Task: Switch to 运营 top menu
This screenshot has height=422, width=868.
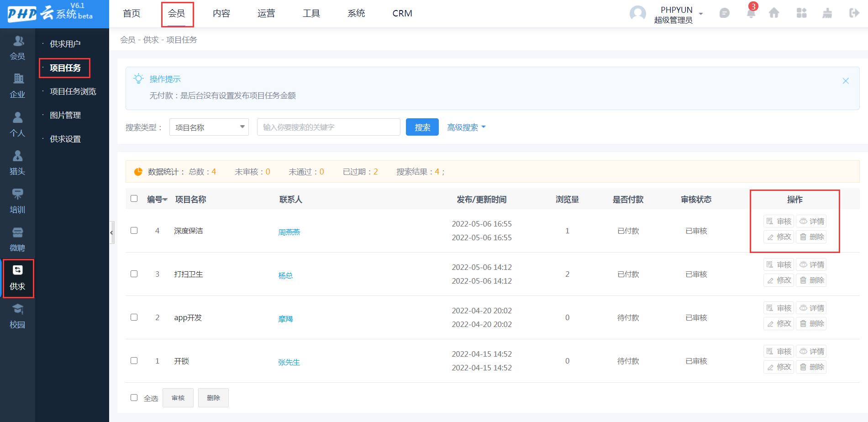Action: (x=266, y=13)
